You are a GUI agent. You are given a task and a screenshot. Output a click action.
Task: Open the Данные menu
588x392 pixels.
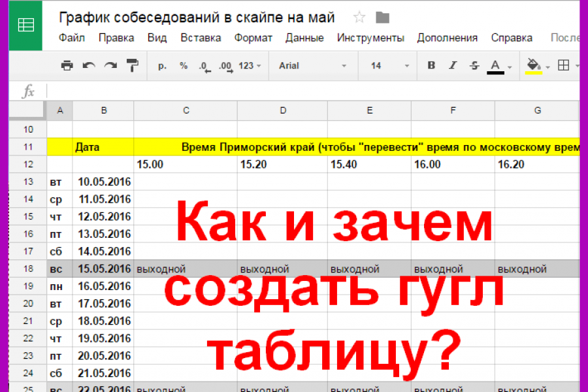pyautogui.click(x=304, y=38)
